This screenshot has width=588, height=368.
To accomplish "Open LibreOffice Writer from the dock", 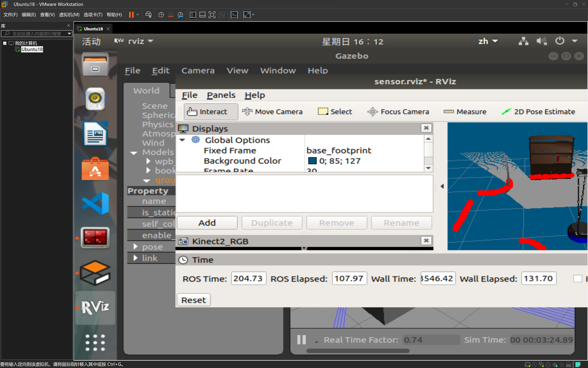I will tap(95, 134).
